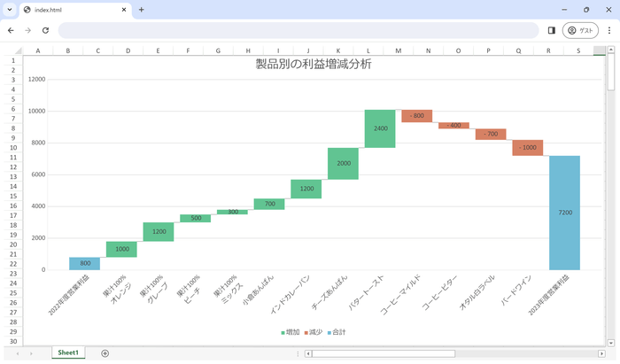Screen dimensions: 620x364
Task: Open the Chrome three-dot menu
Action: (608, 30)
